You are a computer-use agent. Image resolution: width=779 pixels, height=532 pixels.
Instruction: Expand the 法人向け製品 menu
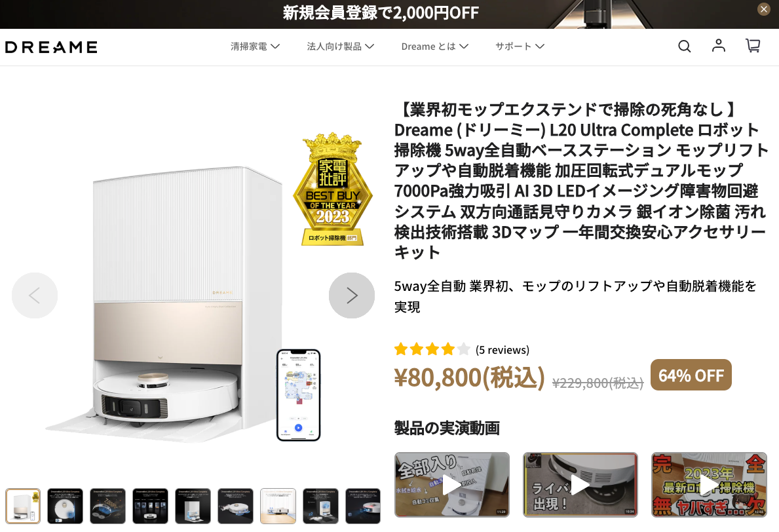click(340, 47)
